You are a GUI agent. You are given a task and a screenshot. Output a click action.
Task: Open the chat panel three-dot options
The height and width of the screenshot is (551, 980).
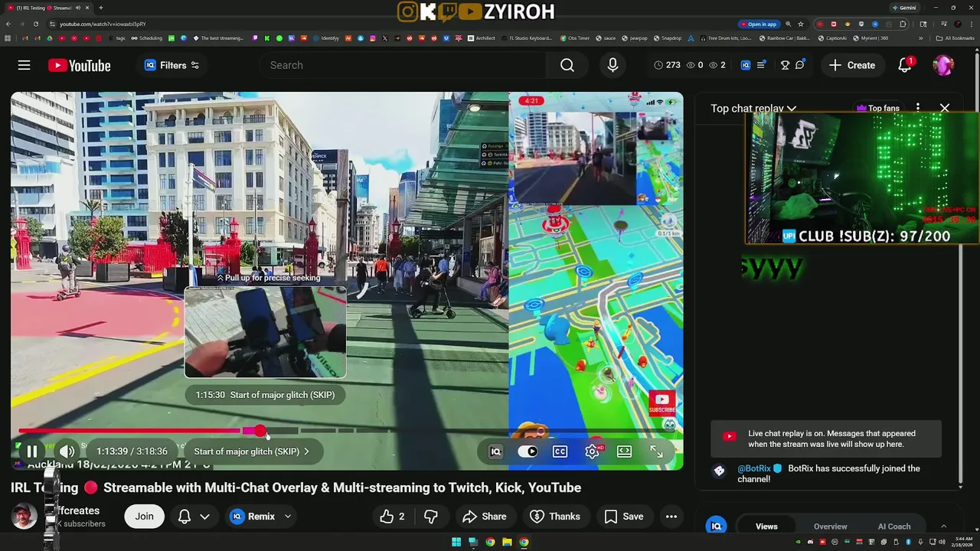click(918, 108)
